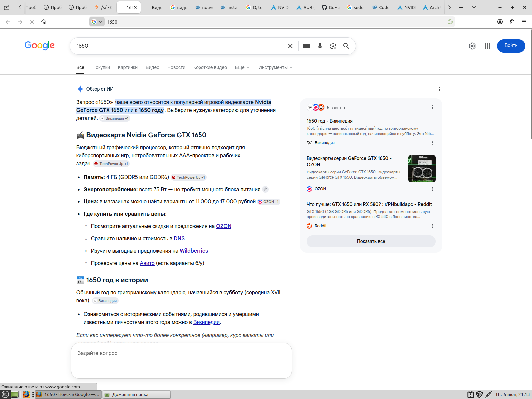This screenshot has height=399, width=532.
Task: Open the Wildberries link
Action: (194, 251)
